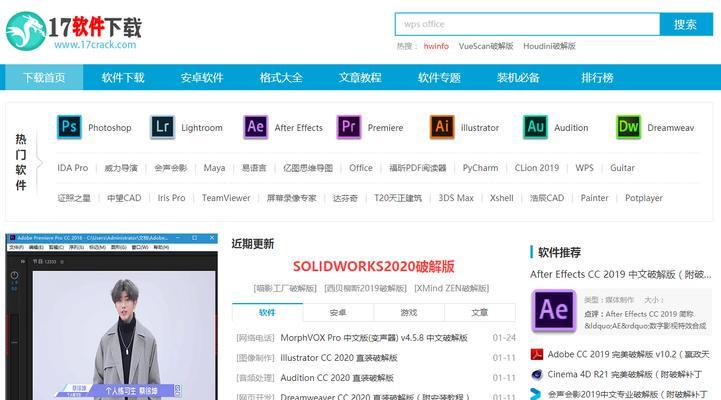The height and width of the screenshot is (400, 721).
Task: Switch to the 软件 tab
Action: pyautogui.click(x=267, y=313)
